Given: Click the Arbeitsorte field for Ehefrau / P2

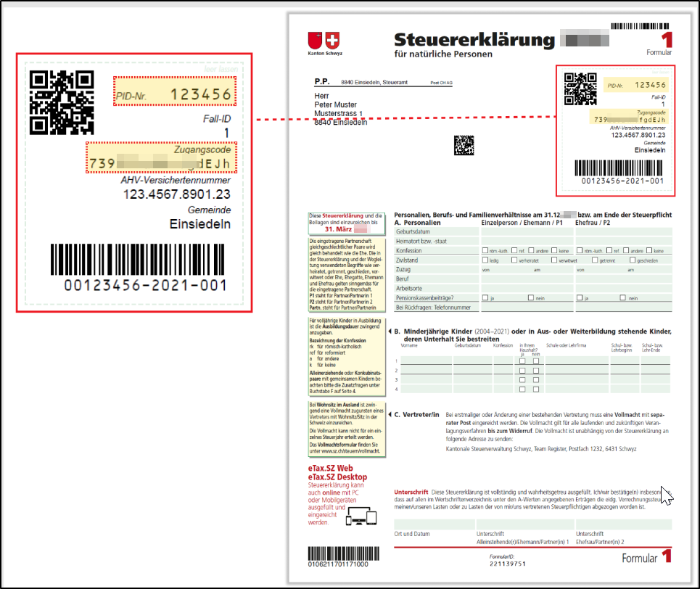Looking at the screenshot, I should 624,288.
